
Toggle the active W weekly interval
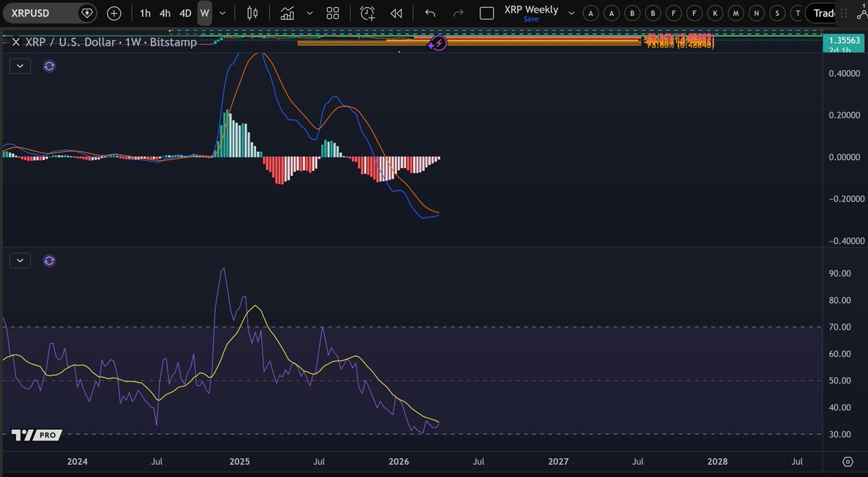tap(203, 13)
